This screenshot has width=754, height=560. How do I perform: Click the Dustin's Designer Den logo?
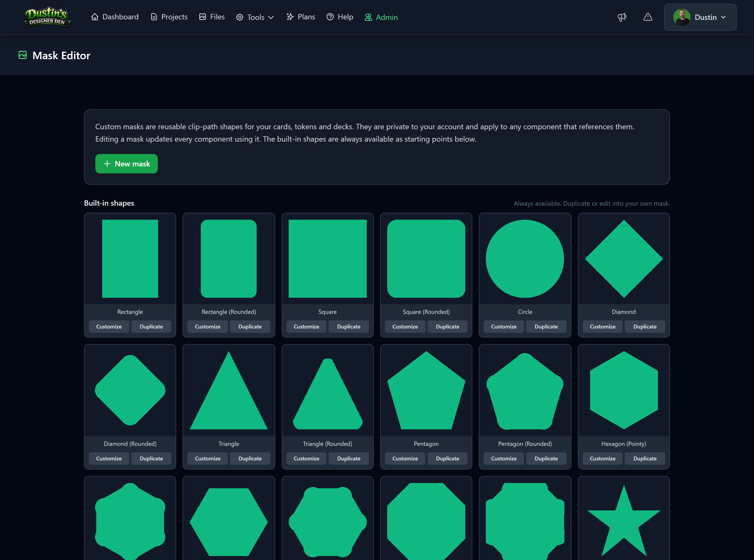click(x=47, y=17)
